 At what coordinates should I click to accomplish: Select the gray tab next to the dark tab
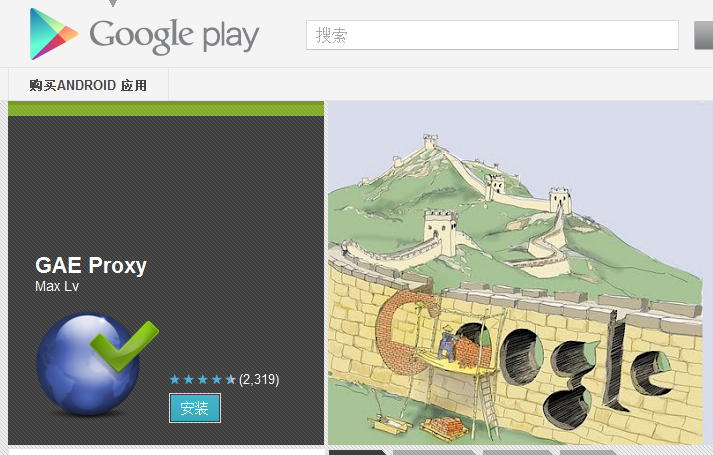click(x=433, y=452)
